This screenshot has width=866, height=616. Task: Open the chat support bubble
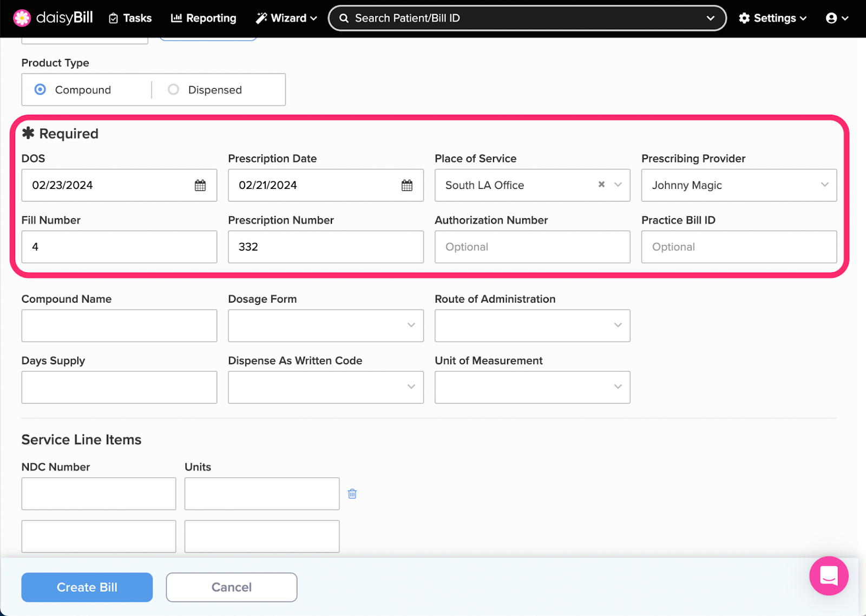(x=828, y=576)
